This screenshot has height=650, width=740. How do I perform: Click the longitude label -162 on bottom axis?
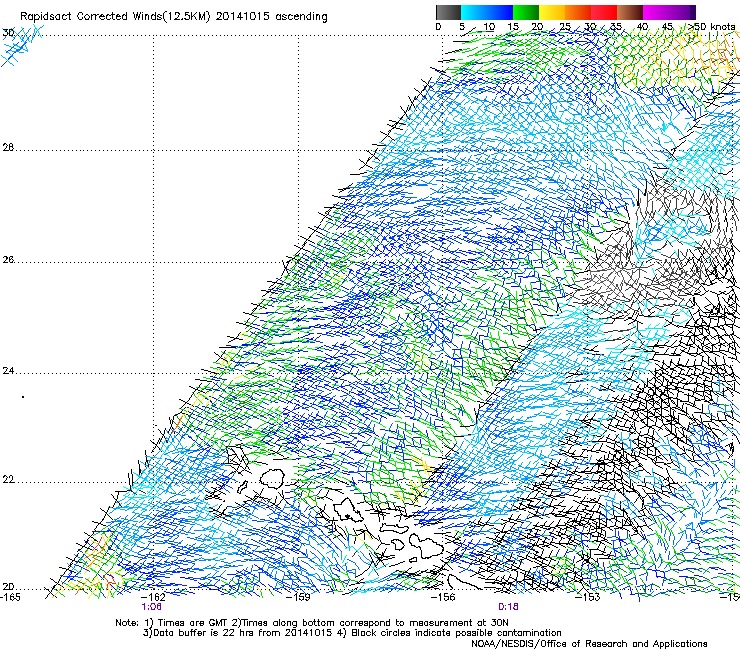click(x=153, y=597)
